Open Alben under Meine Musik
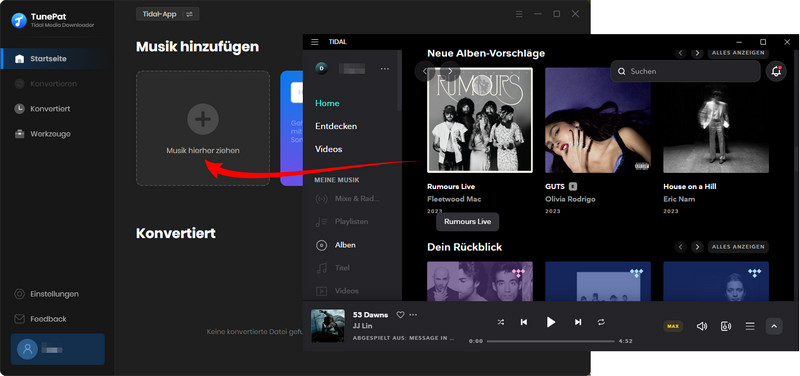Viewport: 800px width, 376px height. pyautogui.click(x=336, y=245)
